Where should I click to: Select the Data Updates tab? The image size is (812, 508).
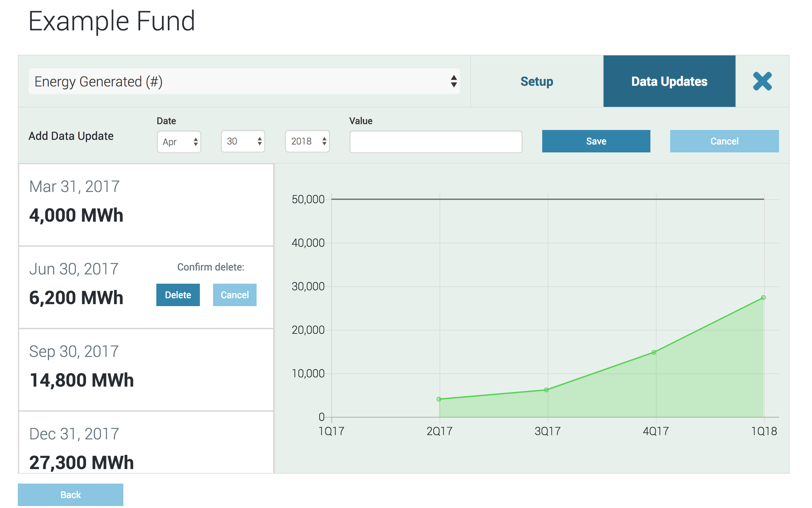tap(669, 81)
